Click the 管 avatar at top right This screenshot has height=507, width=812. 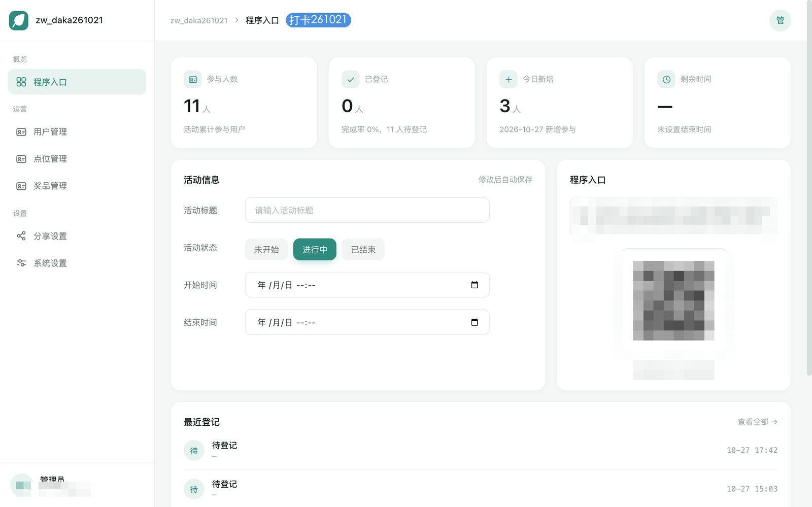780,20
